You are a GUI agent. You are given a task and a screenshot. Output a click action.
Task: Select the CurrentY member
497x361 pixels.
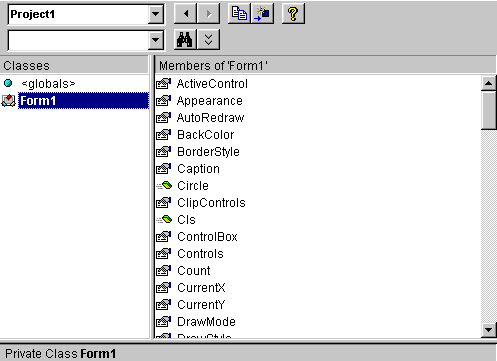click(x=201, y=305)
